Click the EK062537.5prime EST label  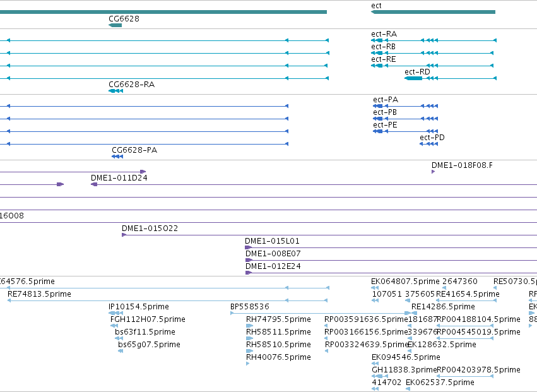coord(440,383)
